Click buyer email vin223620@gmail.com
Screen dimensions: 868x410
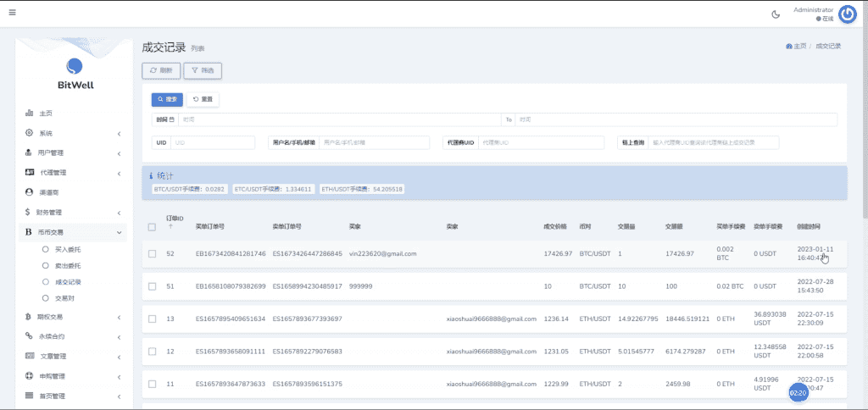click(383, 254)
